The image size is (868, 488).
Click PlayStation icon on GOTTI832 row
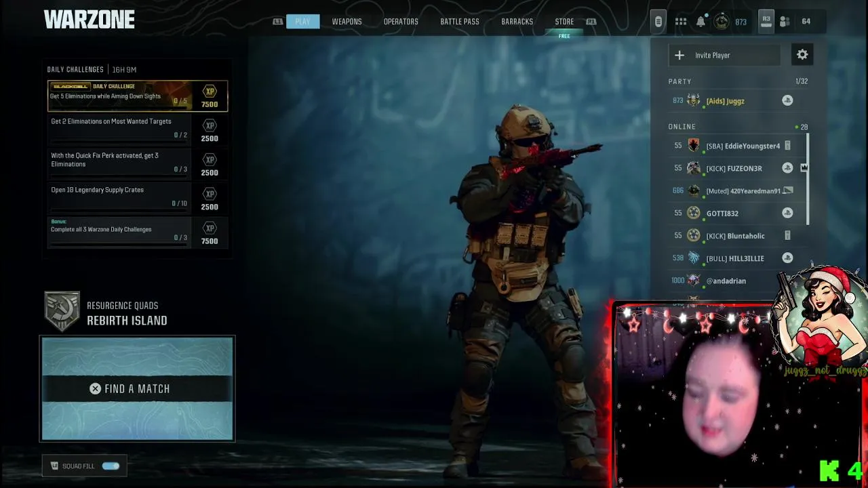(x=787, y=213)
